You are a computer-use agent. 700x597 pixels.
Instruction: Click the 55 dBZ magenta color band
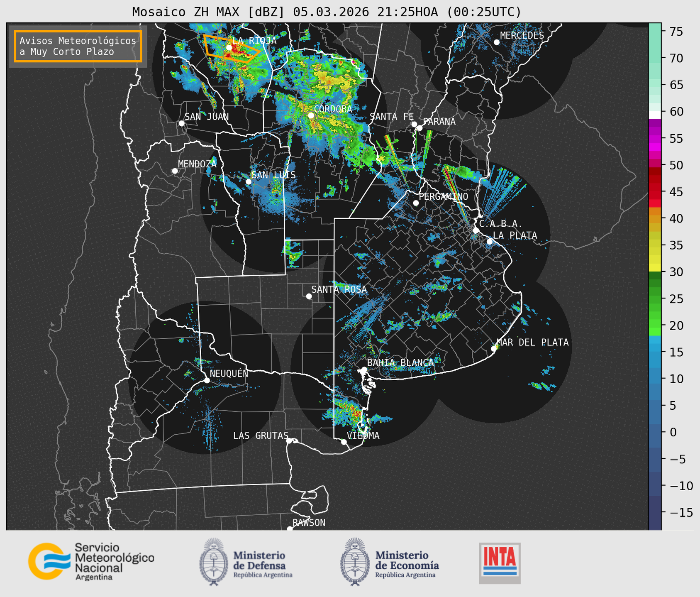coord(654,138)
